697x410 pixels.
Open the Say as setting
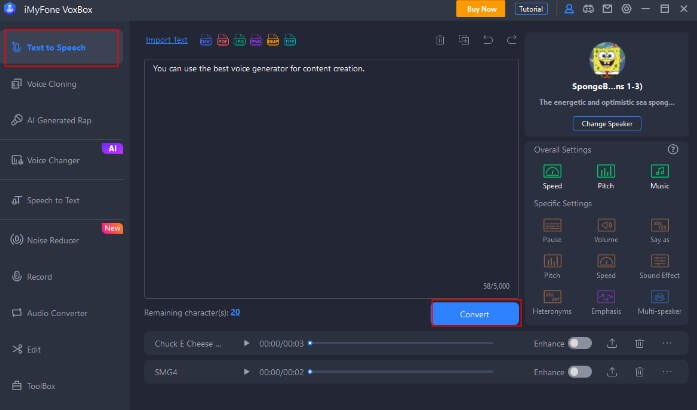pyautogui.click(x=660, y=230)
